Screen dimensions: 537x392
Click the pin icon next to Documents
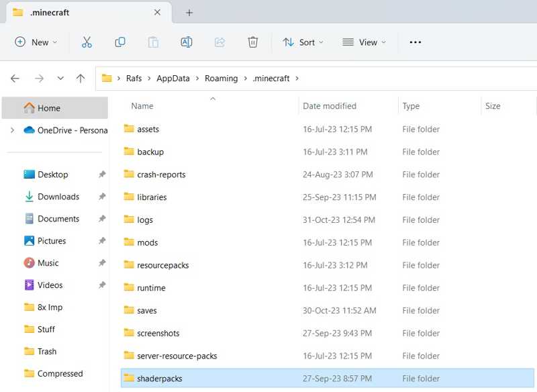pos(102,218)
